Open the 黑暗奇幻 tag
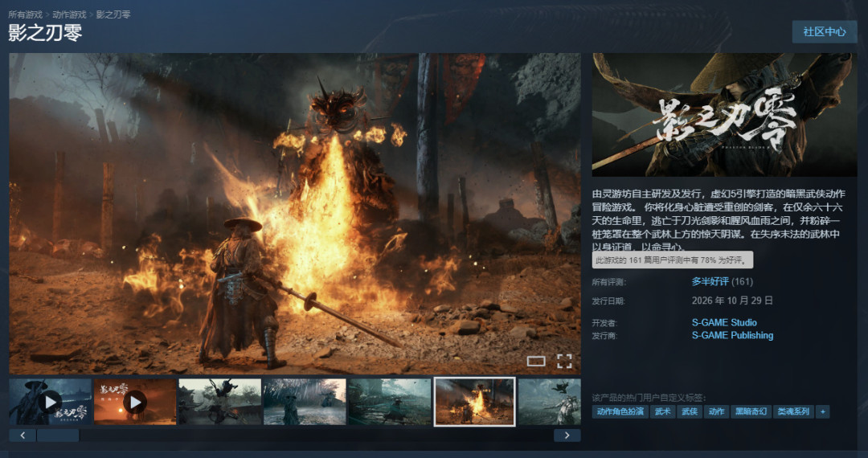The image size is (868, 458). point(751,411)
